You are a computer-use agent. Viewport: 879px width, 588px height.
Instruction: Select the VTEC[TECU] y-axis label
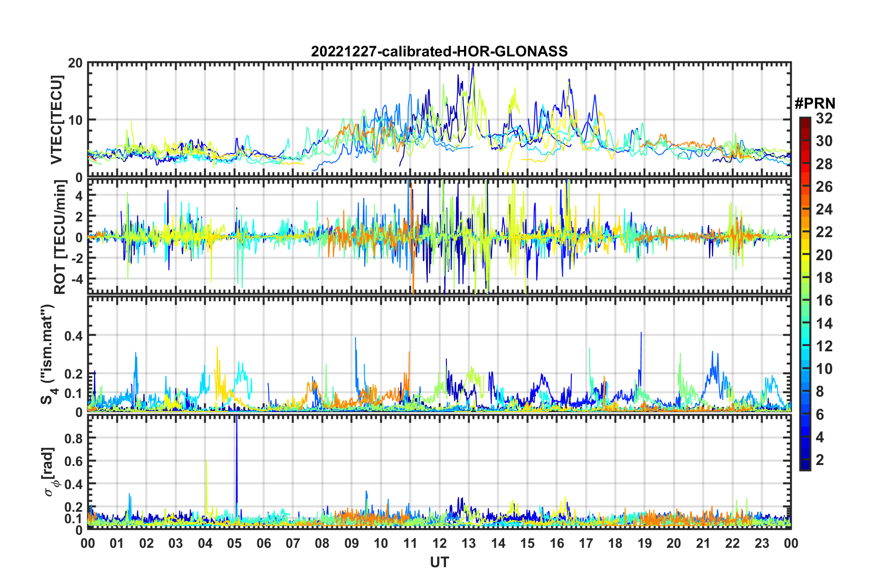click(56, 120)
